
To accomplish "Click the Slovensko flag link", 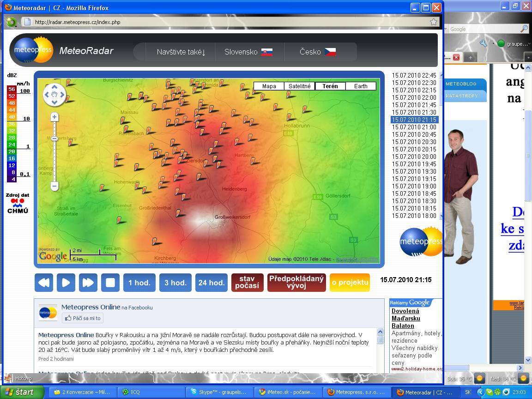I will pyautogui.click(x=266, y=52).
